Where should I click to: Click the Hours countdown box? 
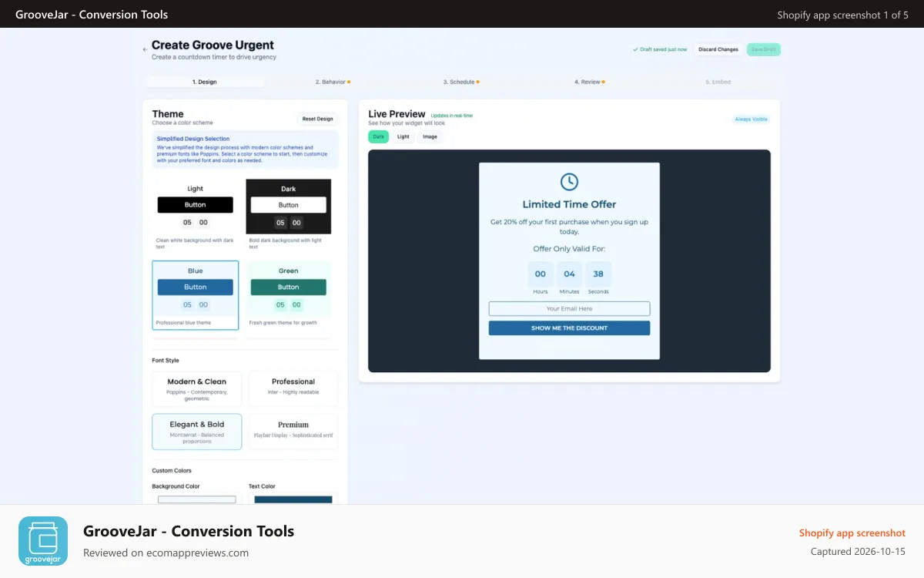point(541,274)
